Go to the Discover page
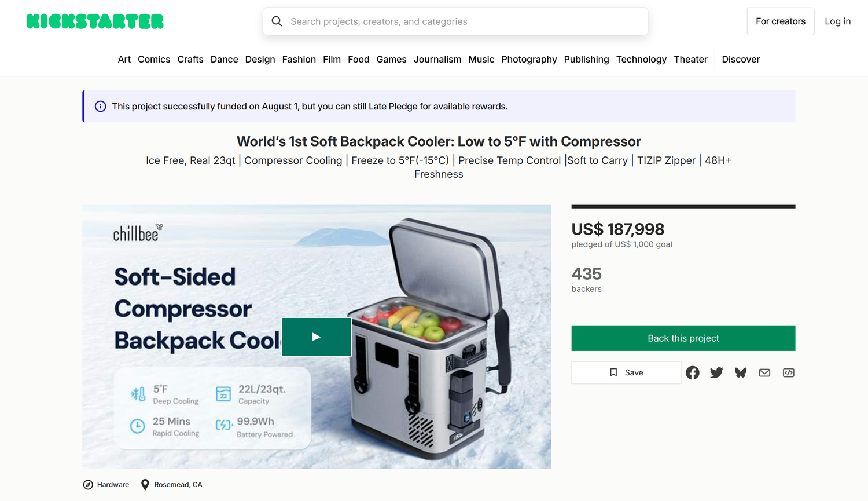The height and width of the screenshot is (501, 868). (741, 59)
